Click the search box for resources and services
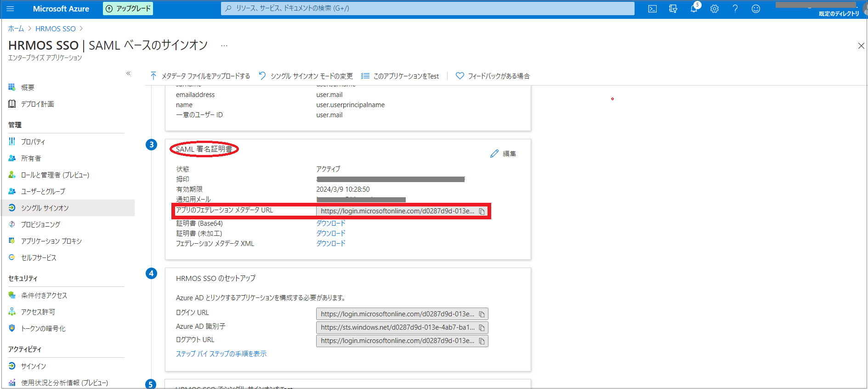Screen dimensions: 868x389 coord(427,8)
